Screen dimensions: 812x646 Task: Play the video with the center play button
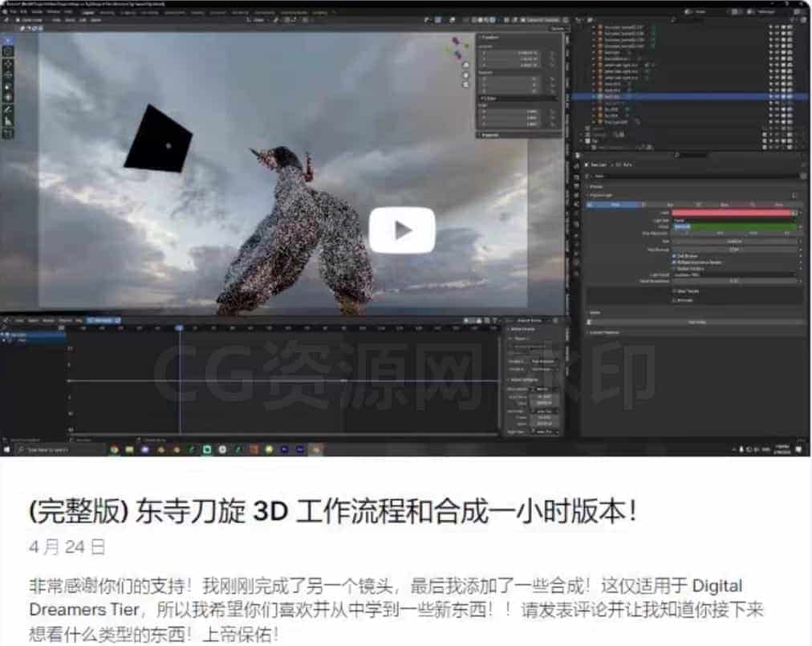(x=402, y=230)
